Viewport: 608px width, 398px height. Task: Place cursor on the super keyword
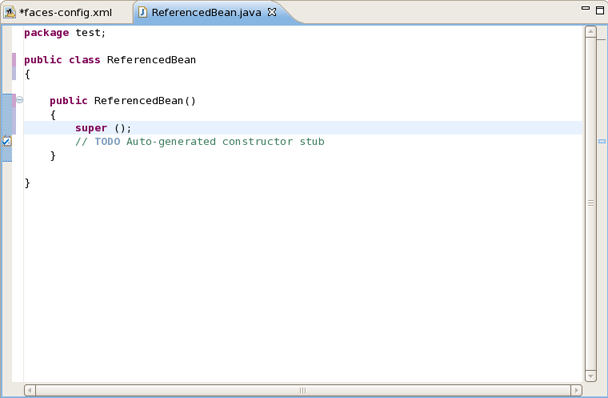pos(91,128)
